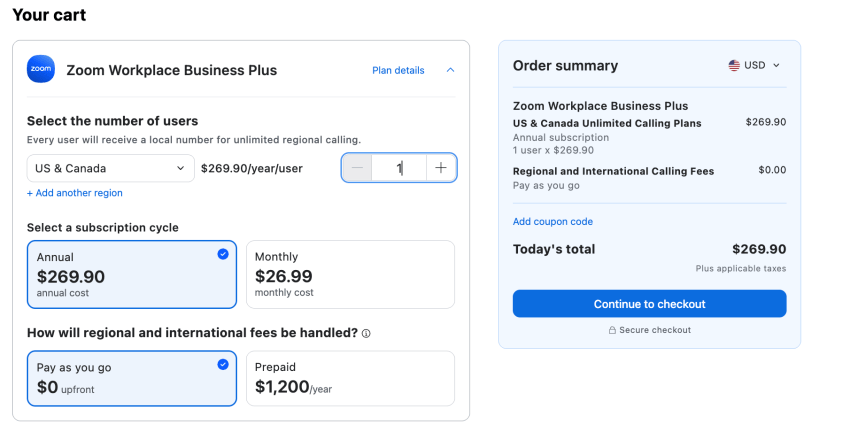Screen dimensions: 850x432
Task: Open the Plan details link
Action: [398, 70]
